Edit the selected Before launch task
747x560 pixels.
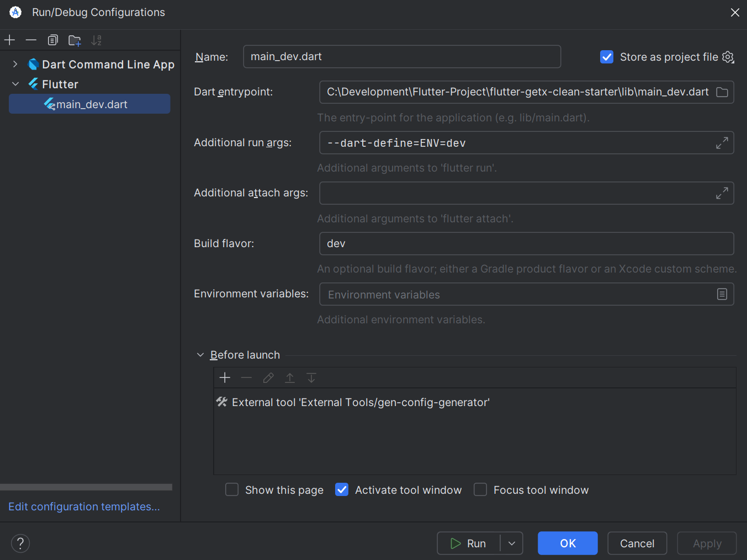[268, 377]
